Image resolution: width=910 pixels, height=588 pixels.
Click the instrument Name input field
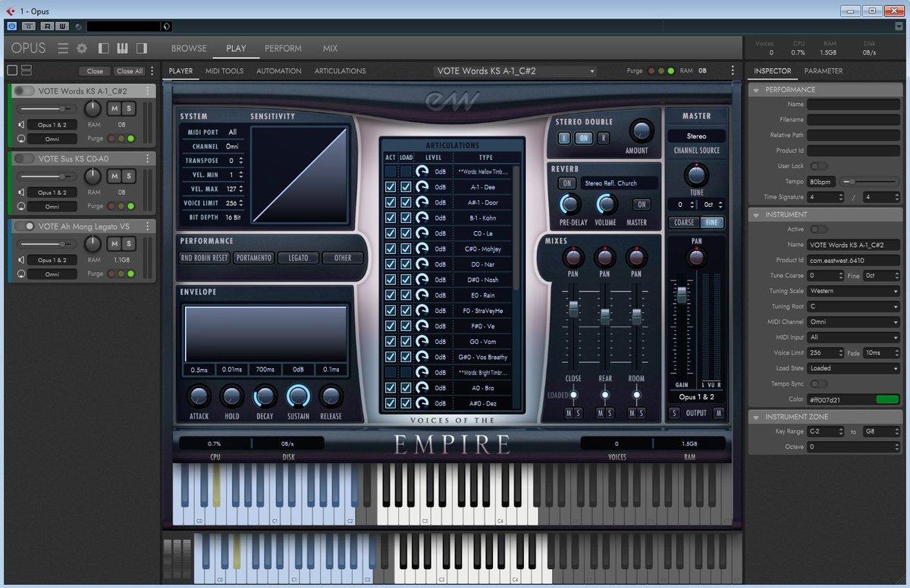pyautogui.click(x=853, y=245)
